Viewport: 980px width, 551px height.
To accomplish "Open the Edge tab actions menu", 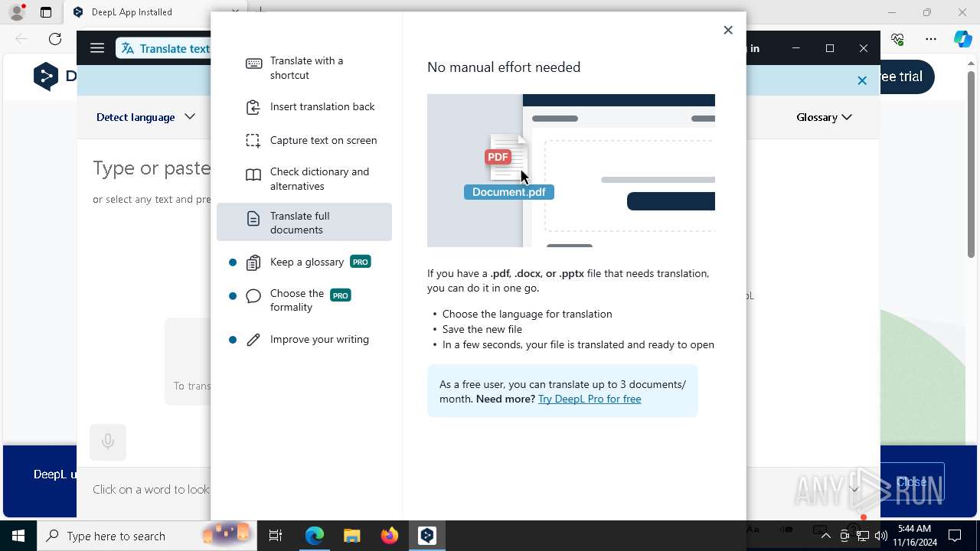I will point(46,12).
